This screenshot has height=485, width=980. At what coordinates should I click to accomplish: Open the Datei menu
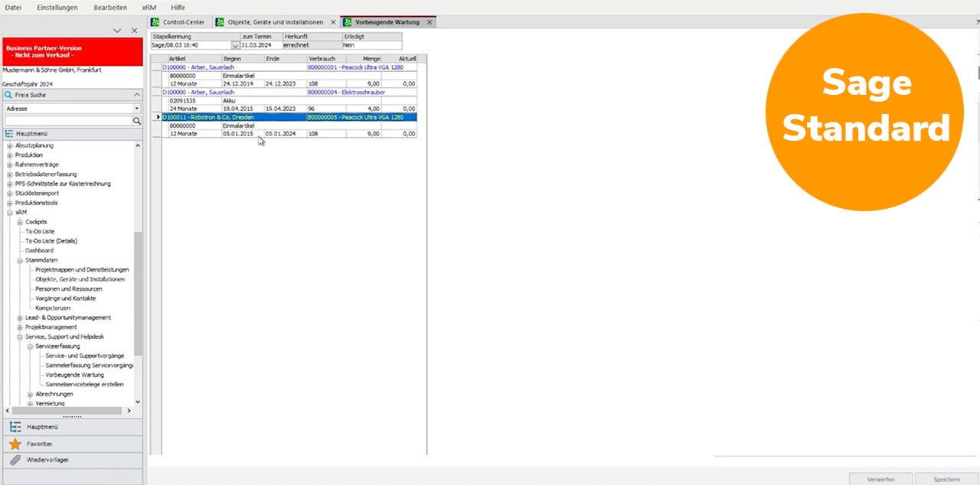coord(13,7)
